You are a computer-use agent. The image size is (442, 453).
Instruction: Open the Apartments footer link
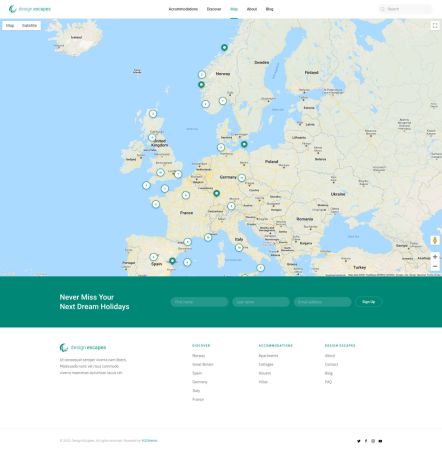tap(268, 356)
